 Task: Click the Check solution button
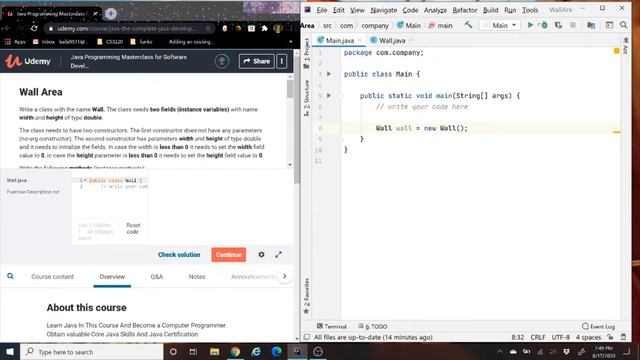tap(179, 254)
